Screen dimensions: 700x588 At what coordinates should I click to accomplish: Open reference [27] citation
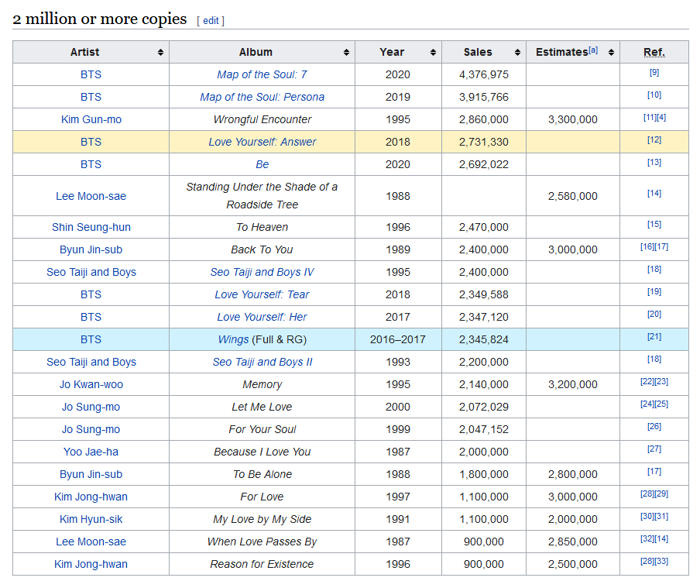654,449
